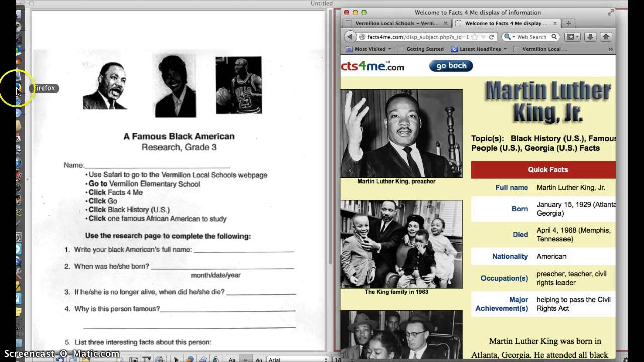
Task: Open the bookmarks menu button dropdown
Action: 572,37
